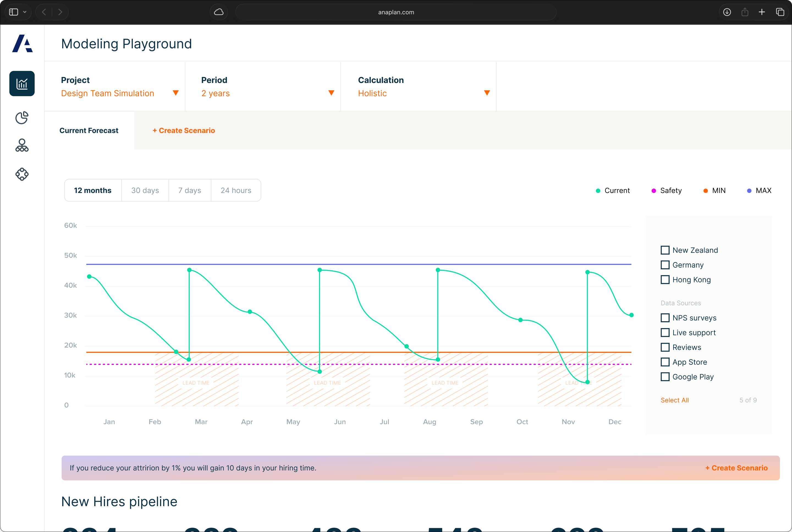Screen dimensions: 792x532
Task: Enable the NPS surveys data source
Action: tap(665, 318)
